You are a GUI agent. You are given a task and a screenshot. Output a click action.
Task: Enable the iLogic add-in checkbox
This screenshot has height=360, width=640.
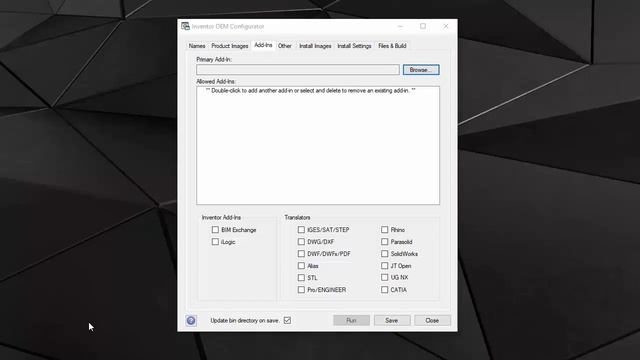pos(215,242)
